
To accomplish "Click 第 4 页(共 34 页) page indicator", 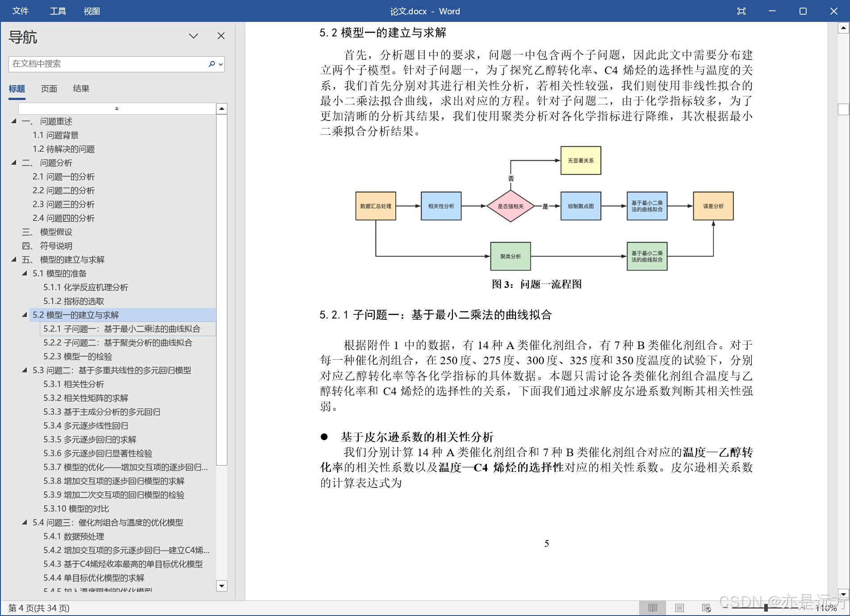I will [39, 608].
